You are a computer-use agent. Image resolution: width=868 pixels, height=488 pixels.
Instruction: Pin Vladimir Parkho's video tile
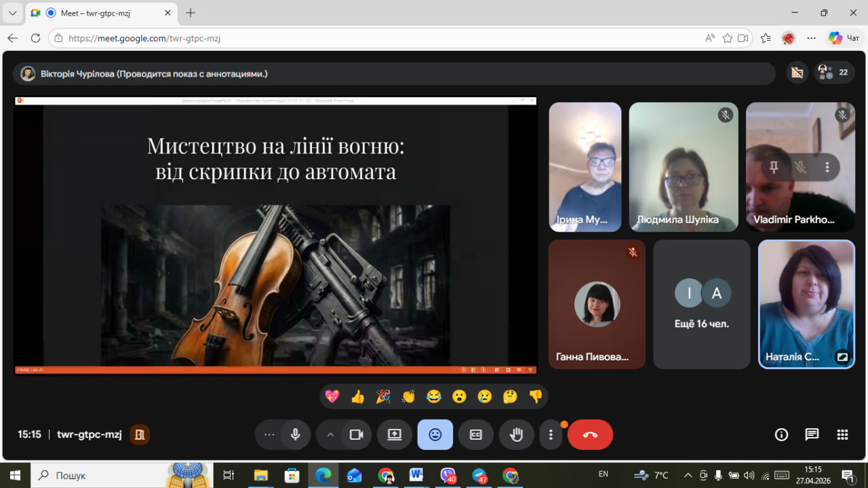tap(774, 167)
